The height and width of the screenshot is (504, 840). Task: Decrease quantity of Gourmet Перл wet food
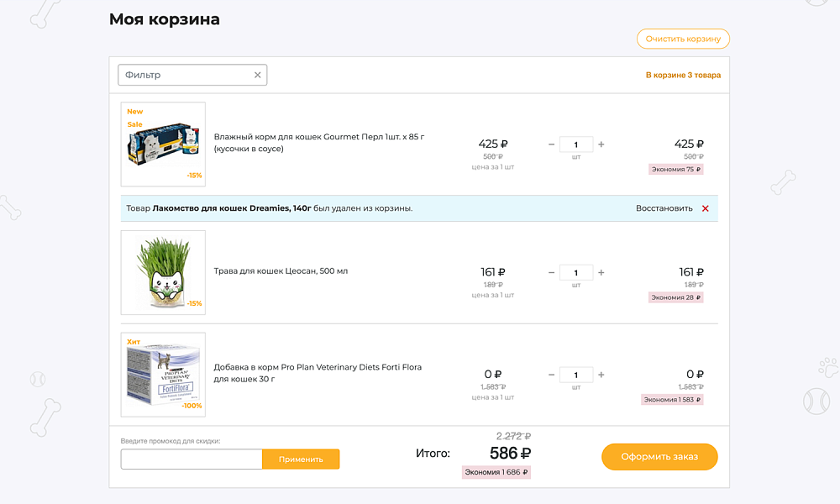pos(551,144)
